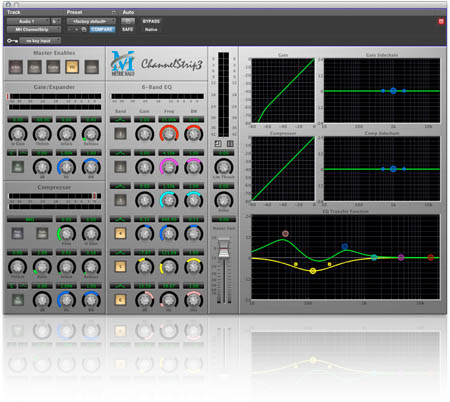
Task: Click the cyan band 3 bandwidth knob
Action: click(x=193, y=200)
